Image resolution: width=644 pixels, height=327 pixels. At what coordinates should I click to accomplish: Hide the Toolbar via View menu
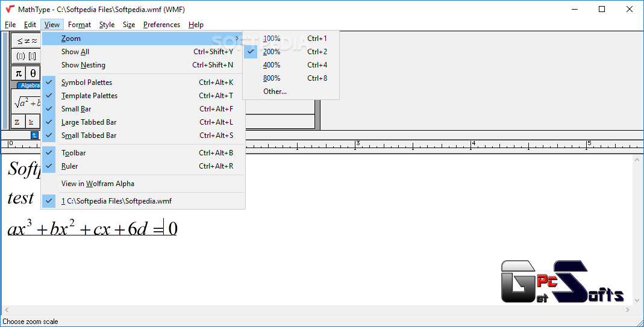click(144, 153)
